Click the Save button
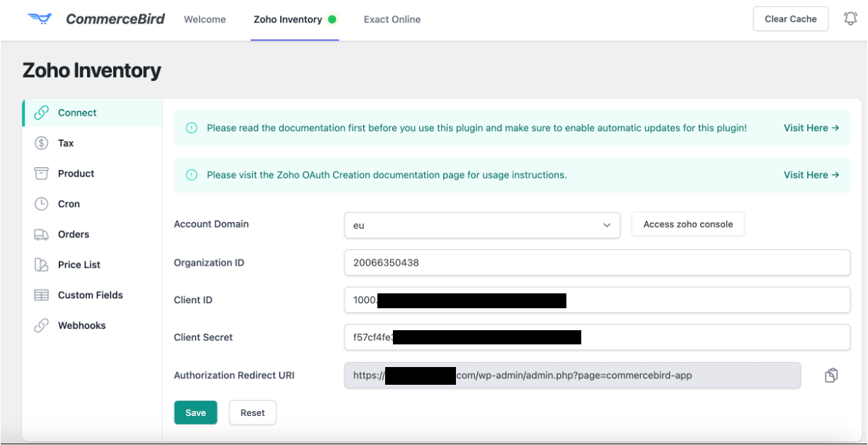The height and width of the screenshot is (445, 868). [x=195, y=413]
